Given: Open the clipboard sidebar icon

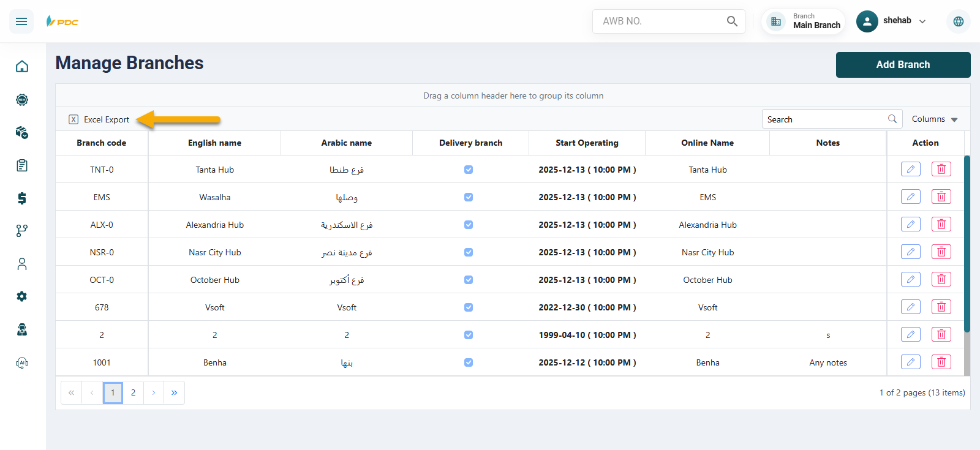Looking at the screenshot, I should (22, 165).
